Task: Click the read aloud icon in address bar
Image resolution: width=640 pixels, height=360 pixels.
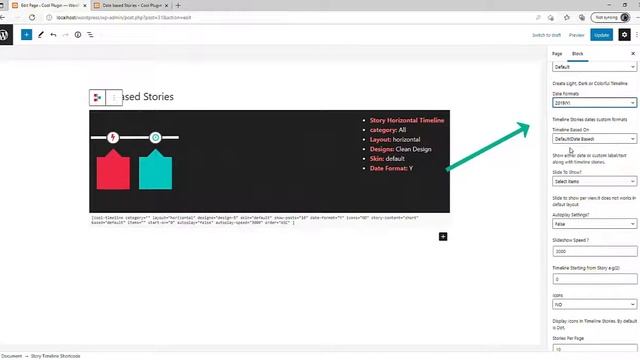Action: pyautogui.click(x=538, y=18)
